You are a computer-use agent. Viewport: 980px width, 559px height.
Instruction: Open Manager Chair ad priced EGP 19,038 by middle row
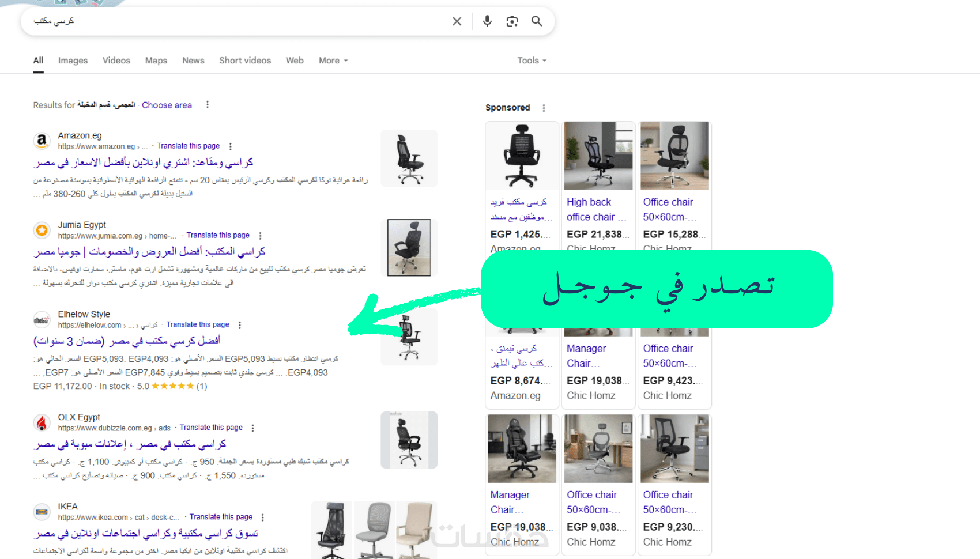586,356
